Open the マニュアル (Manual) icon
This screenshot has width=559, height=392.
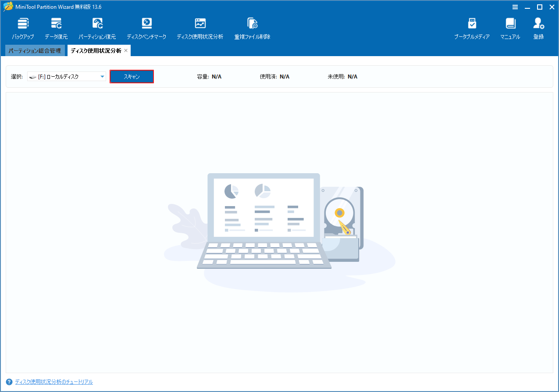pos(509,27)
